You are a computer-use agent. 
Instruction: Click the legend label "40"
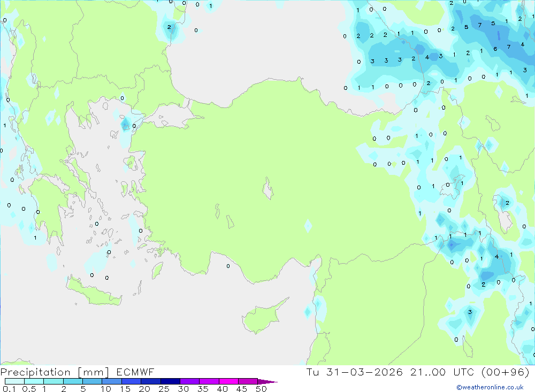(223, 389)
